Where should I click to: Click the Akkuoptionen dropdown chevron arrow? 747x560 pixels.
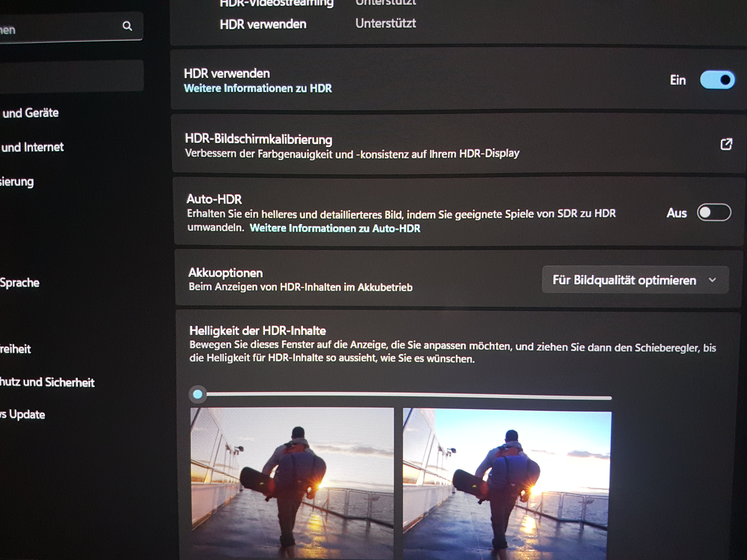tap(712, 280)
